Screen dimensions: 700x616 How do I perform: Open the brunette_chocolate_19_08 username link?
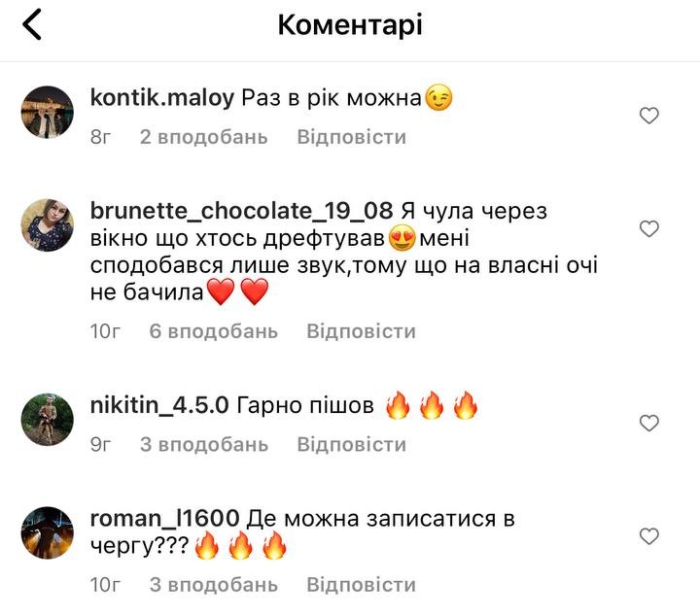point(240,211)
